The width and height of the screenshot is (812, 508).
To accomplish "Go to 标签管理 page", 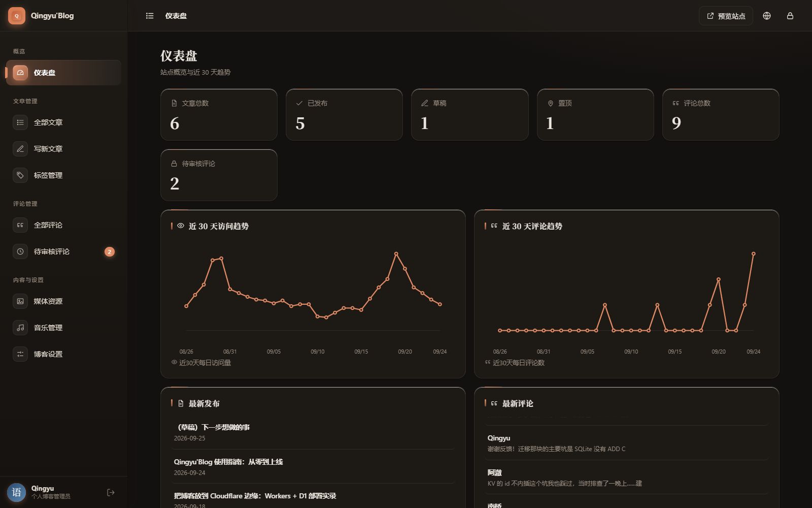I will coord(63,175).
